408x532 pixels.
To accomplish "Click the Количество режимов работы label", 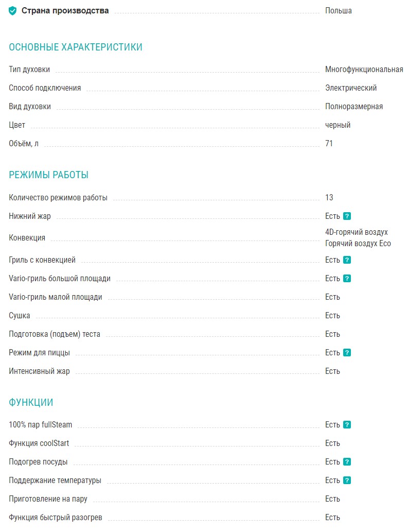I will pyautogui.click(x=58, y=198).
